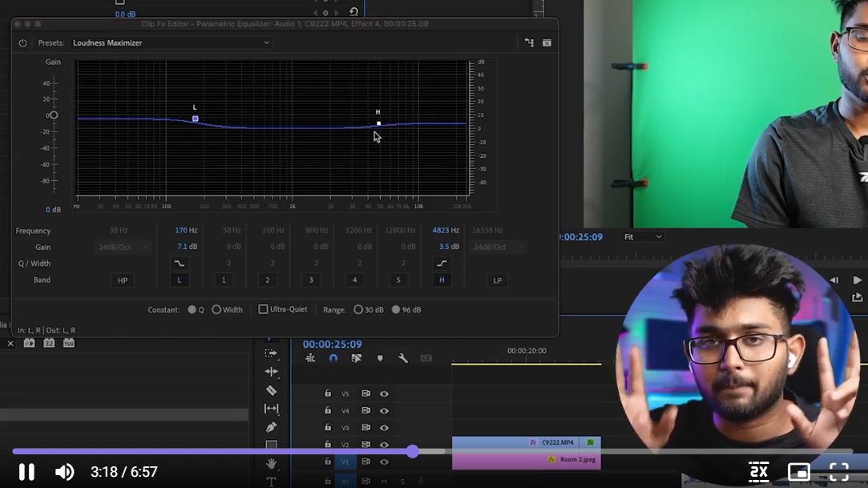The image size is (868, 488).
Task: Adjust the master Gain slider knob
Action: click(x=54, y=115)
